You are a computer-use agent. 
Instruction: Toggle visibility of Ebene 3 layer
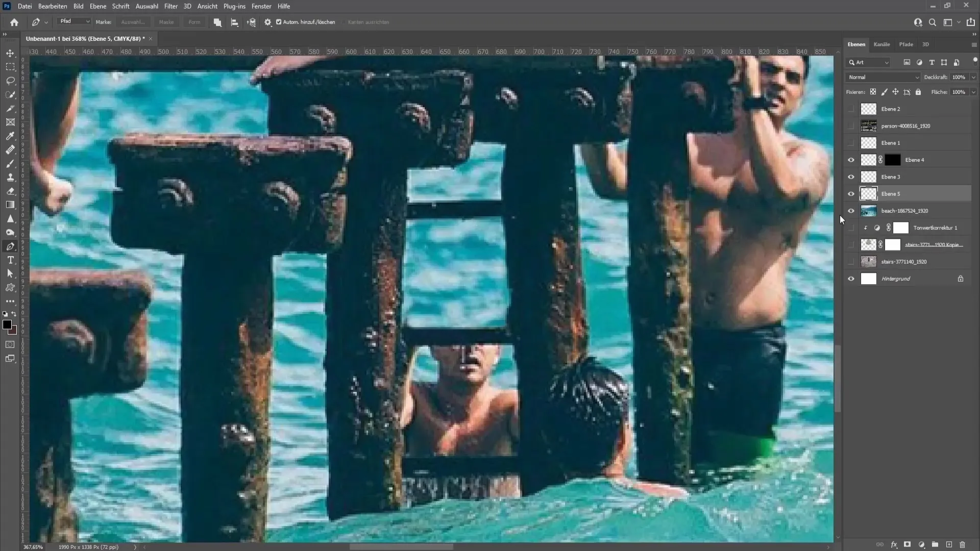pyautogui.click(x=851, y=176)
